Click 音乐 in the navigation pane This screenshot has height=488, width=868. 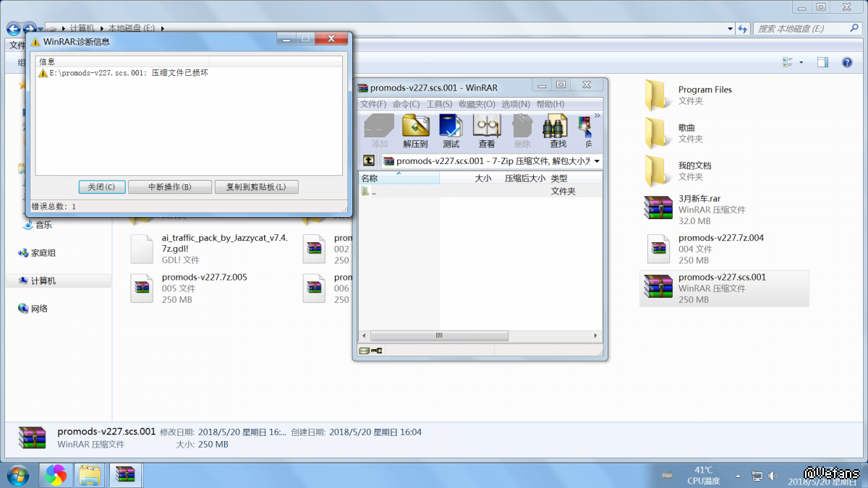click(x=36, y=225)
